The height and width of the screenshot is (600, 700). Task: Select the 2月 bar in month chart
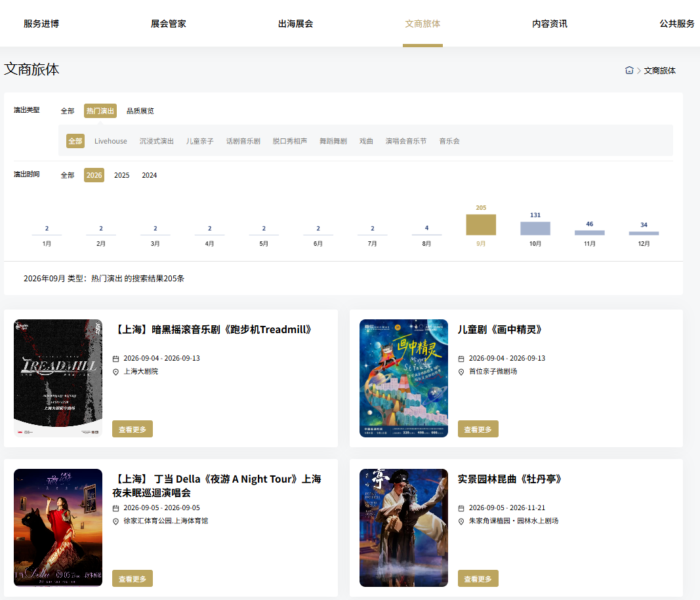coord(101,235)
